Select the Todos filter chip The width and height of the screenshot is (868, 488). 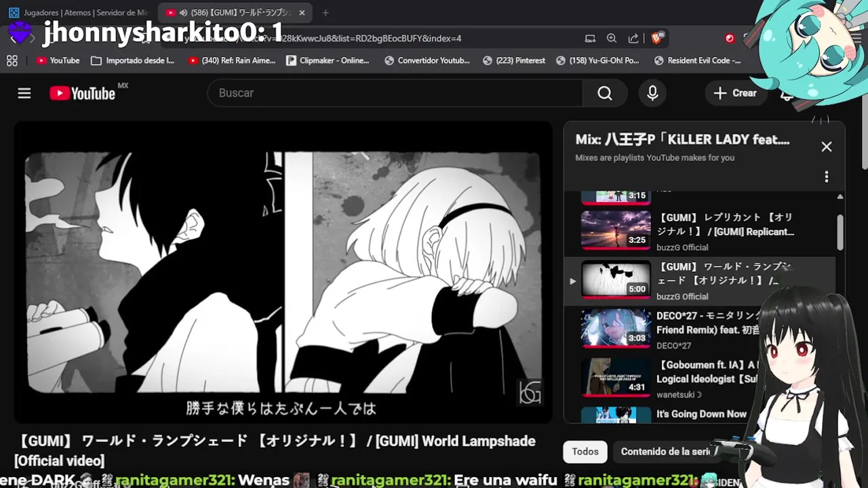point(585,451)
